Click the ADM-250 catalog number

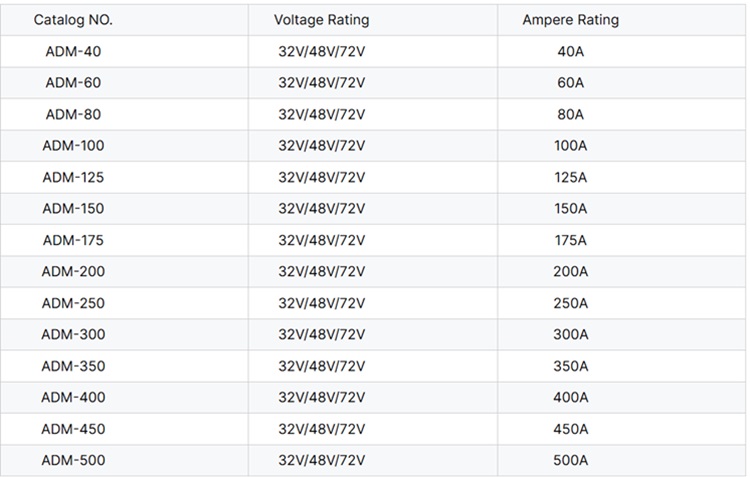73,303
